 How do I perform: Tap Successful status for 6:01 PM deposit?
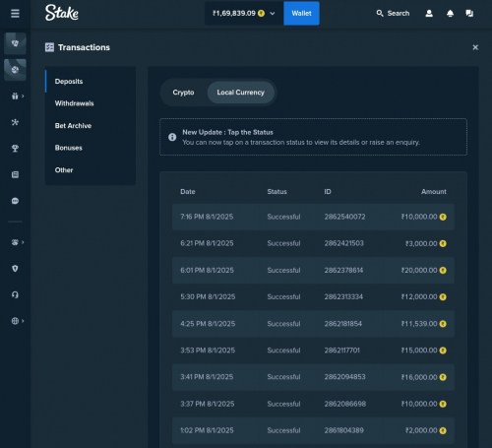point(283,270)
